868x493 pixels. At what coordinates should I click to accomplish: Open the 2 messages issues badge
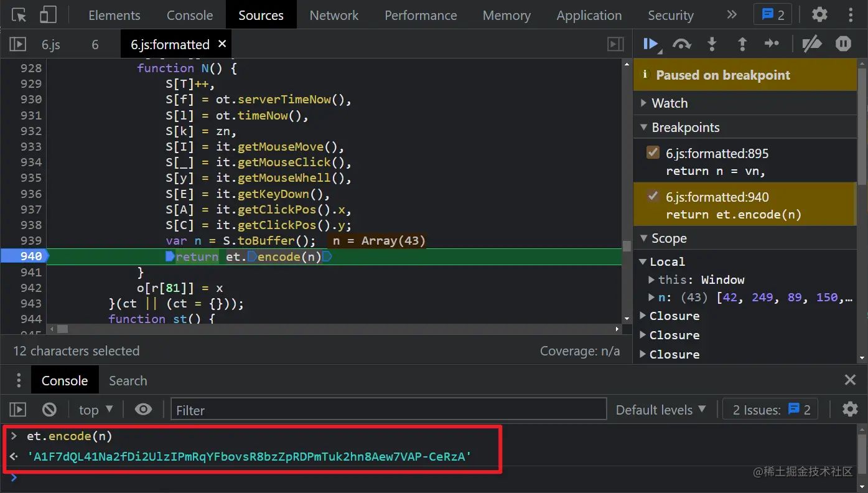pyautogui.click(x=773, y=15)
